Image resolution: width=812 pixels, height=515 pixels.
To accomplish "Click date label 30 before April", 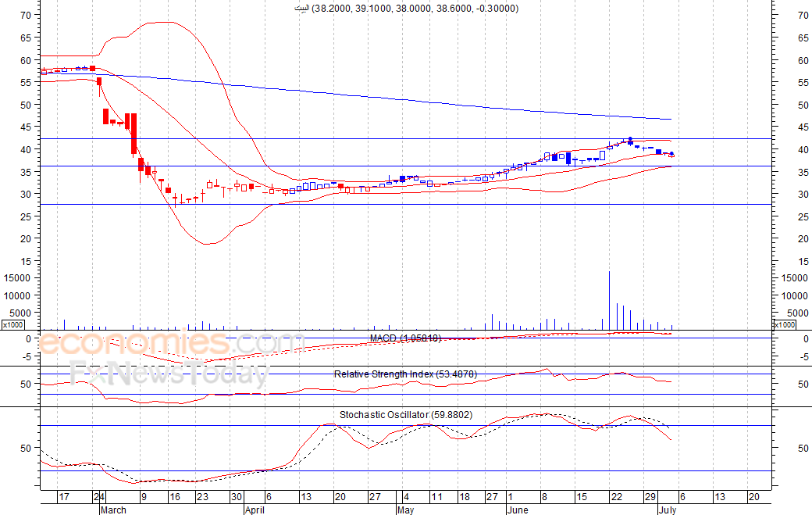I will pos(237,497).
